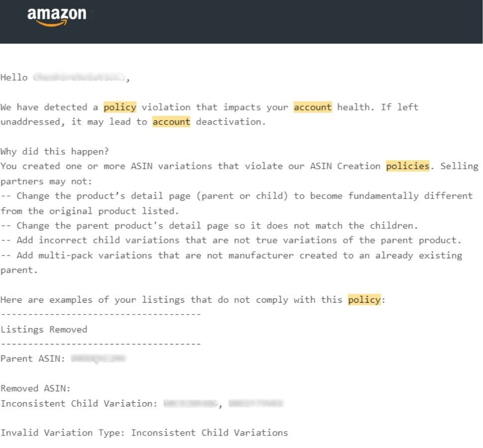The width and height of the screenshot is (483, 448).
Task: Click the 'Parent ASIN:' label
Action: click(33, 359)
